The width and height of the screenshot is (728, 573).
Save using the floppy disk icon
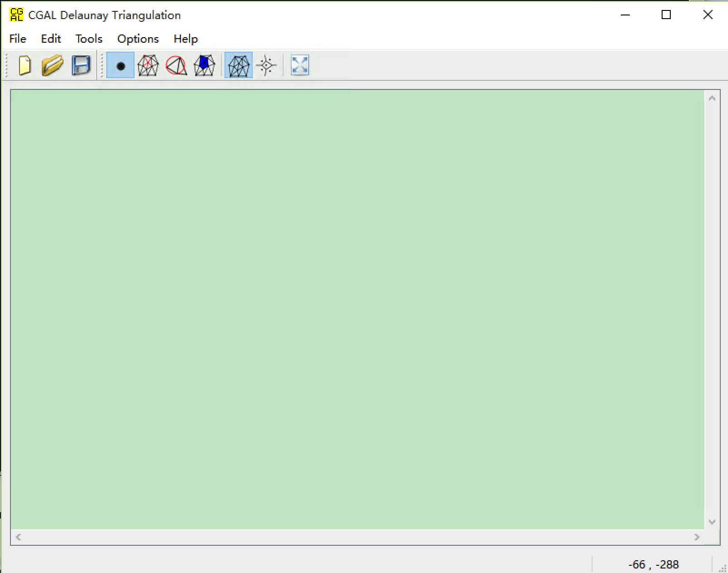81,65
